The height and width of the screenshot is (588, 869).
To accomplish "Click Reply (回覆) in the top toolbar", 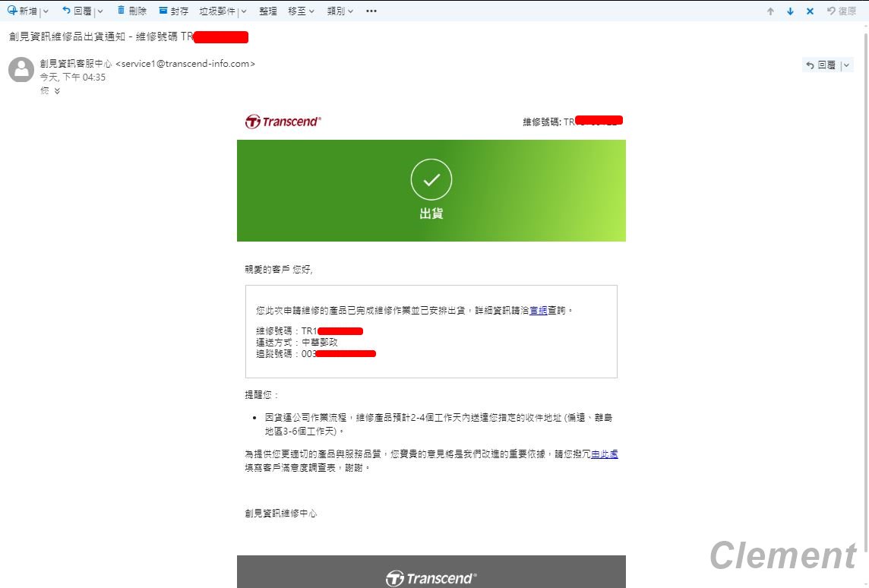I will click(x=77, y=11).
